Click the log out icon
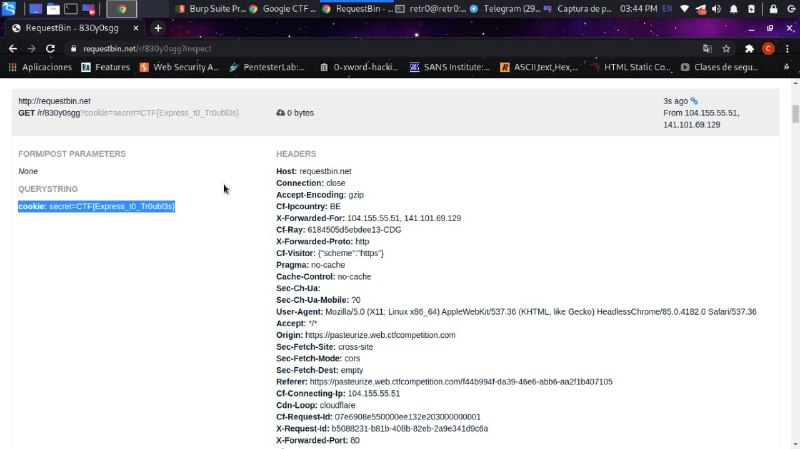 coord(791,9)
